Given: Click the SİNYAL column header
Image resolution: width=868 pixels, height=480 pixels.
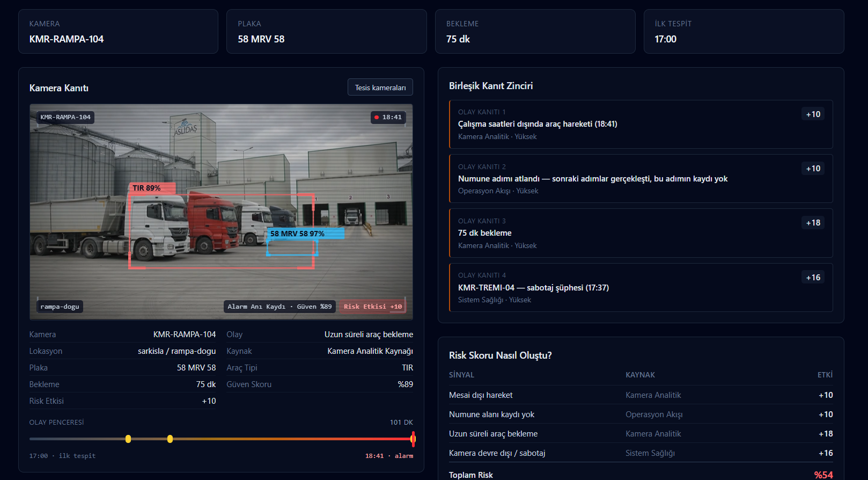Looking at the screenshot, I should (461, 375).
